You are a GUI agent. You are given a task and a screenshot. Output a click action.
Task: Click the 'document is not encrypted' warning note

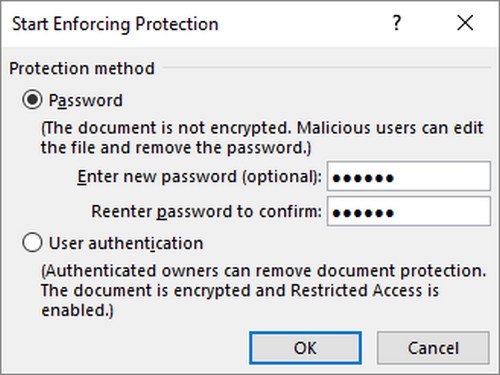pos(262,138)
